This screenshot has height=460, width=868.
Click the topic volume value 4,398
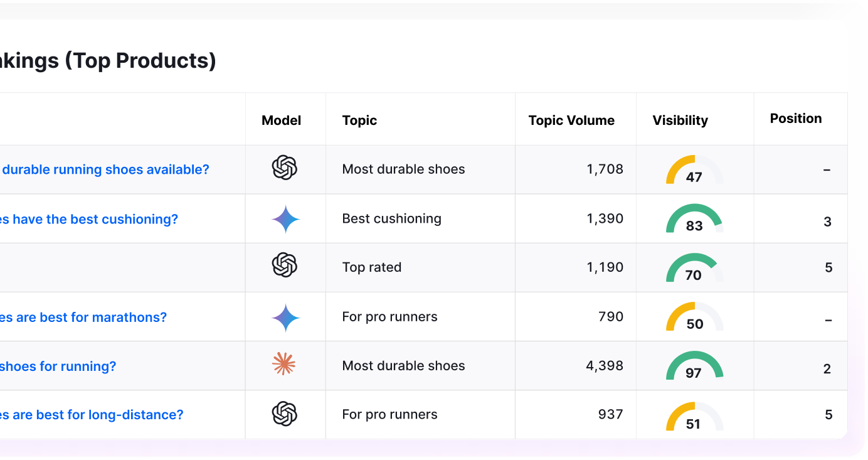click(605, 366)
